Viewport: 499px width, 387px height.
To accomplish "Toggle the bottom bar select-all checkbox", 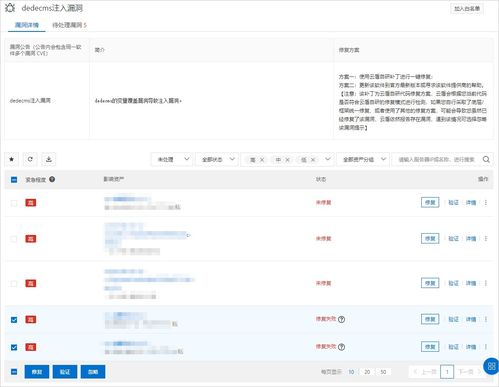I will [14, 371].
